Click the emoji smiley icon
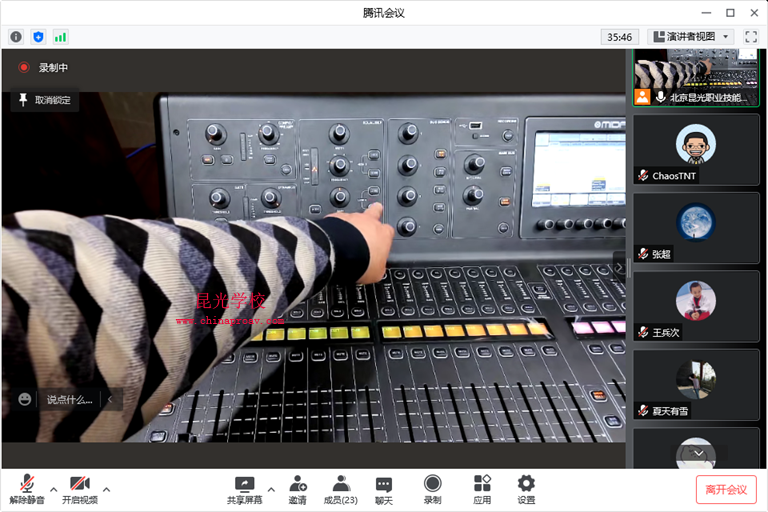Screen dimensions: 768x512 [25, 399]
